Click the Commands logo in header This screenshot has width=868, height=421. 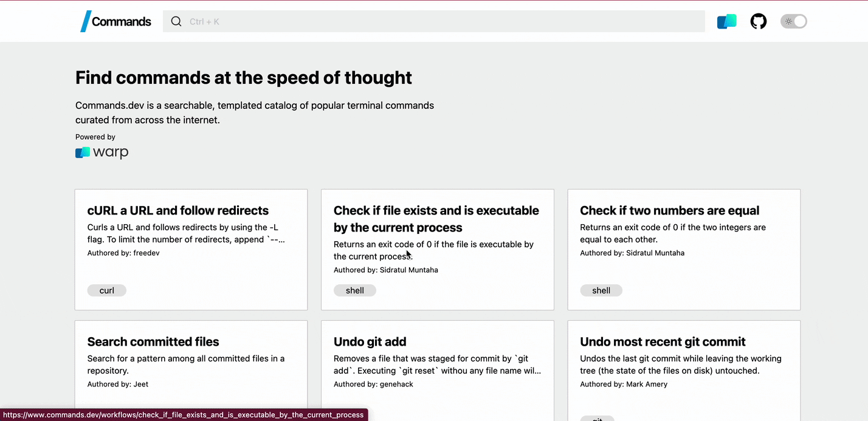(116, 21)
